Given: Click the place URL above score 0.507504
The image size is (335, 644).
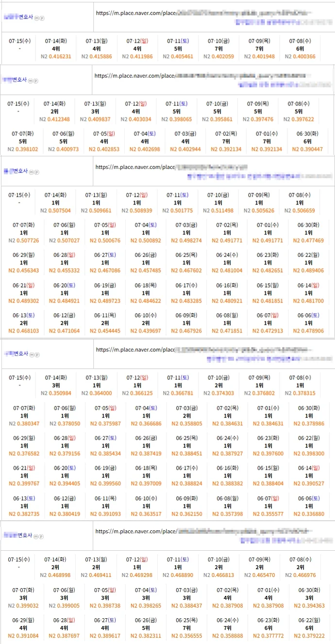Looking at the screenshot, I should coord(171,167).
